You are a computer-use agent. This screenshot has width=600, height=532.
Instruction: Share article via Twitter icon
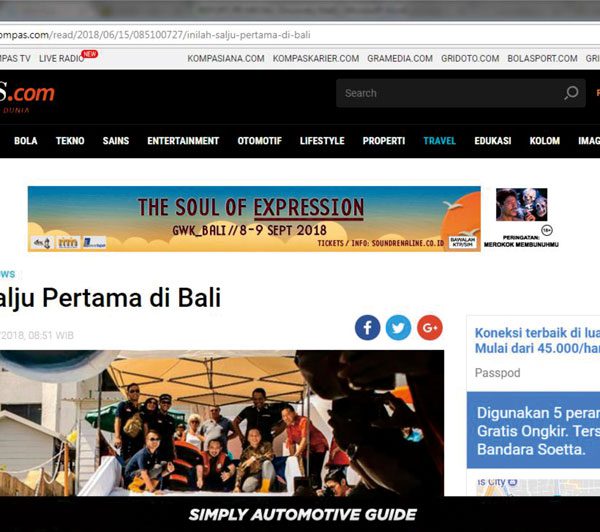398,328
